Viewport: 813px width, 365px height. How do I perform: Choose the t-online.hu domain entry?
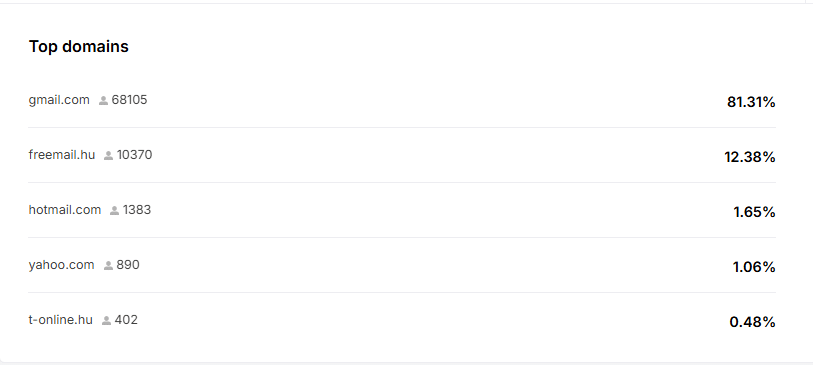point(61,320)
